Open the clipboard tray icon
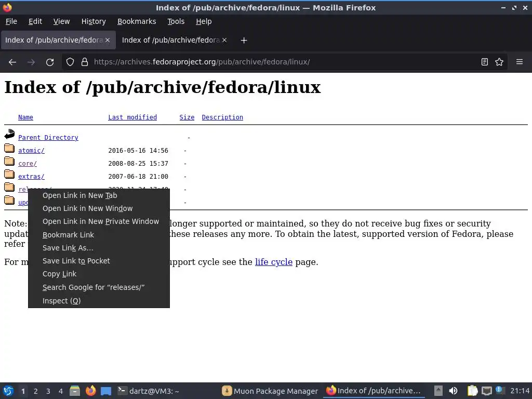Image resolution: width=532 pixels, height=399 pixels. [472, 391]
